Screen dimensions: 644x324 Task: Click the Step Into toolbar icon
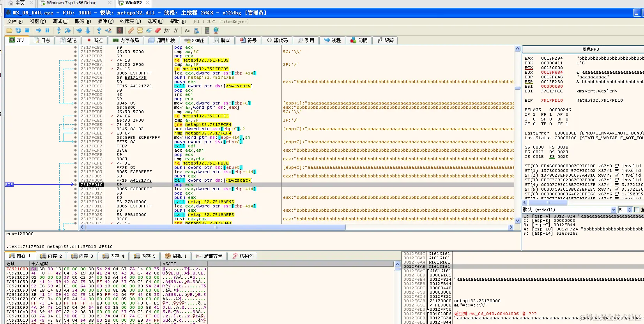(x=58, y=30)
